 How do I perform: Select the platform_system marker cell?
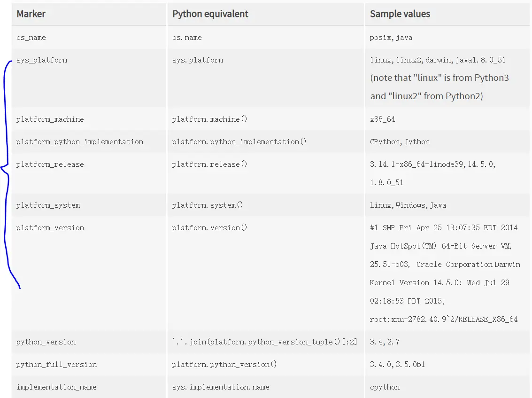[48, 205]
